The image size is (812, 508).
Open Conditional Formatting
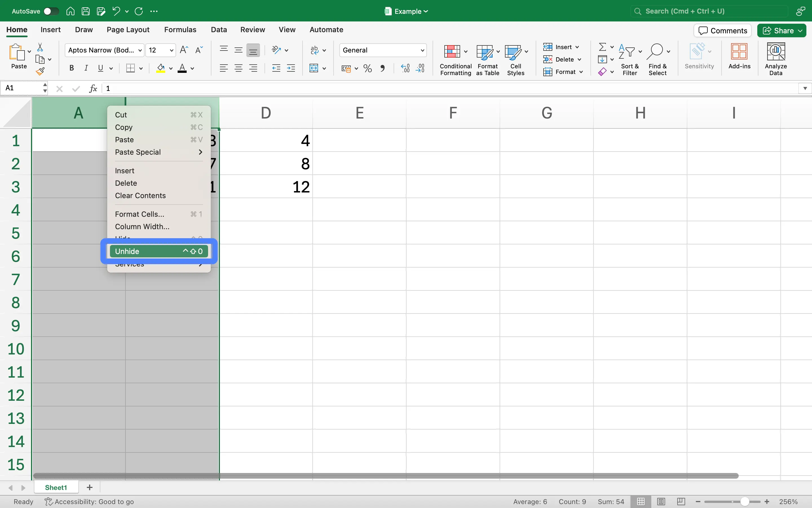[455, 60]
